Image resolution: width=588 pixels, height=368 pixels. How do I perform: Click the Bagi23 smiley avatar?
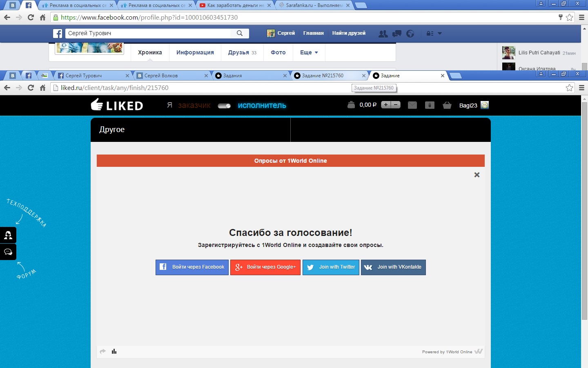click(485, 105)
